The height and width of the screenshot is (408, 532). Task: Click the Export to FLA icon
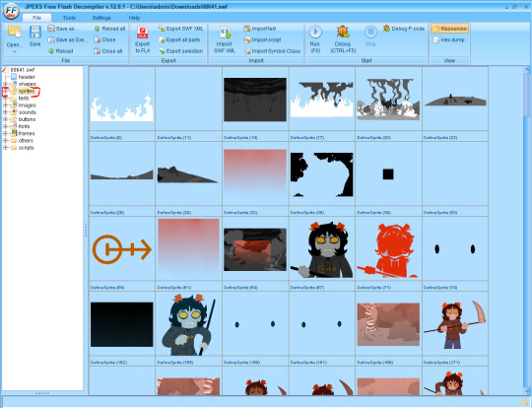tap(142, 33)
